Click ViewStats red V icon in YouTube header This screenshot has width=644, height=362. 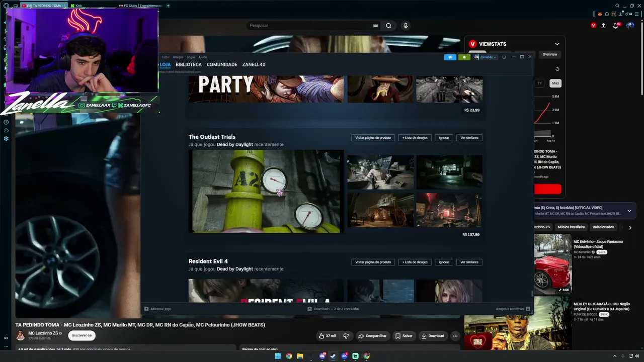593,26
